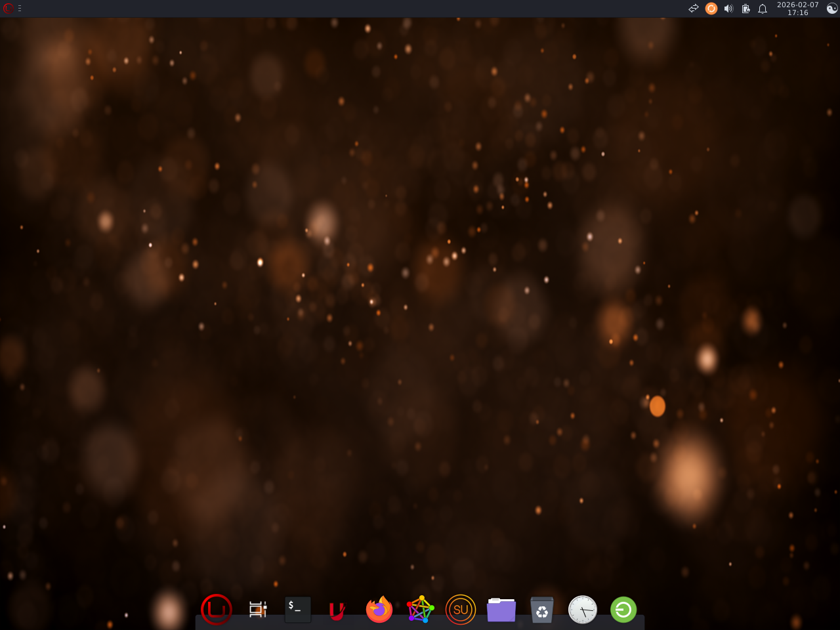
Task: Launch the Lubuntu start icon in the dock
Action: click(x=217, y=610)
